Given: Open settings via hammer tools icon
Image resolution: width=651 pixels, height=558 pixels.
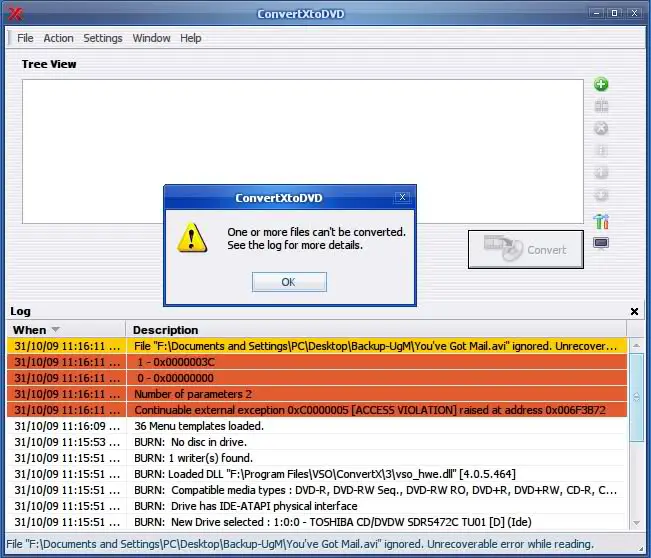Looking at the screenshot, I should click(x=601, y=221).
